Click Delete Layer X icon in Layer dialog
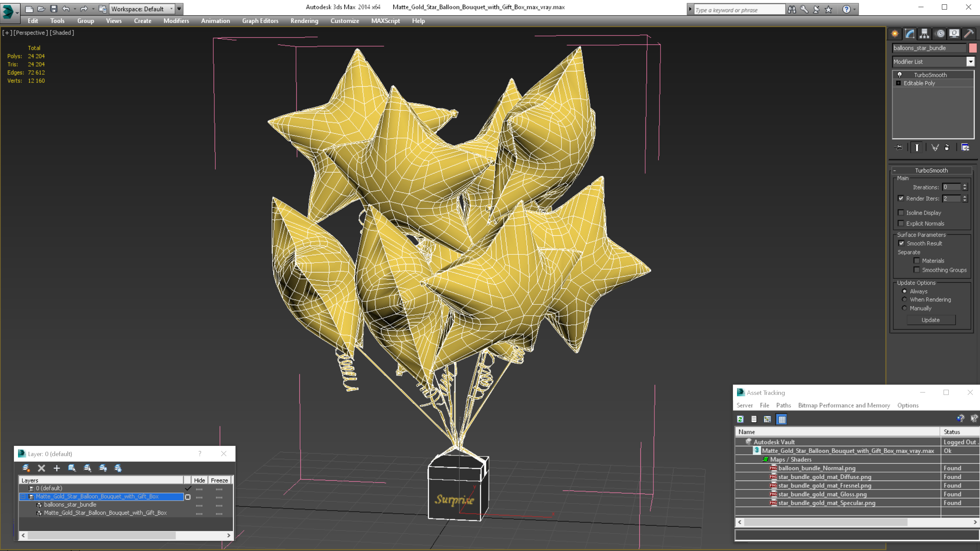The width and height of the screenshot is (980, 551). [x=42, y=468]
